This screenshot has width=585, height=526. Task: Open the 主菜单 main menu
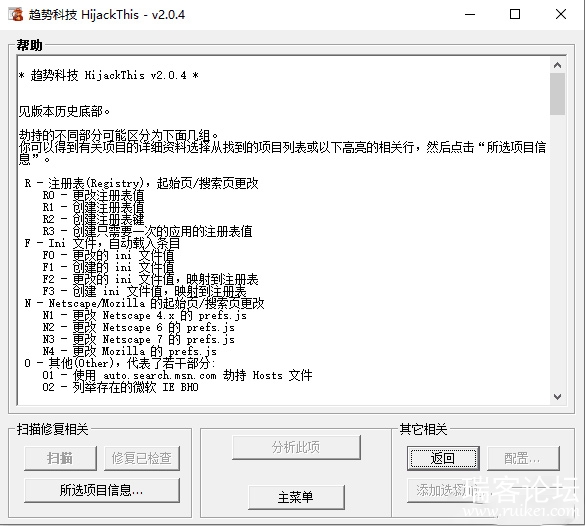(x=296, y=497)
